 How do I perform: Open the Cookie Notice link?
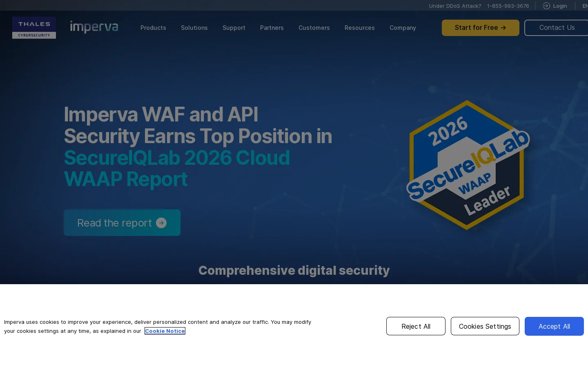165,331
